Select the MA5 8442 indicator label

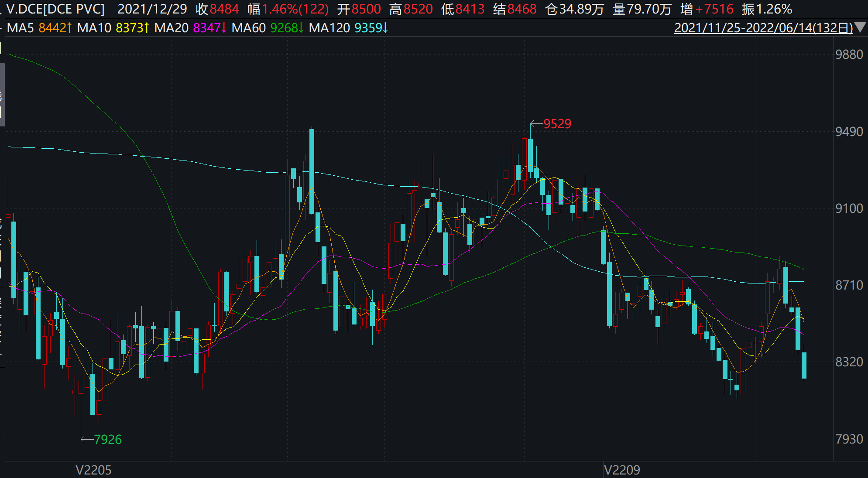pyautogui.click(x=39, y=28)
